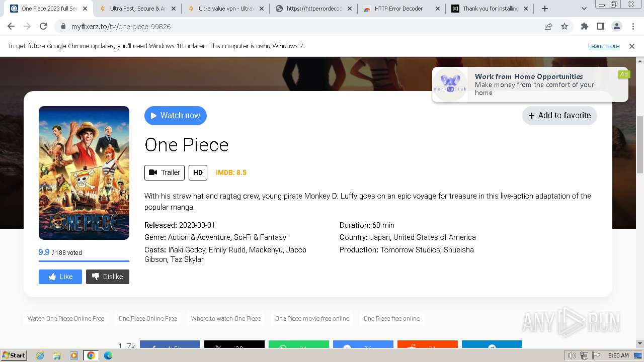Screen dimensions: 644x362
Task: Bookmark this tab with the star icon
Action: (565, 27)
